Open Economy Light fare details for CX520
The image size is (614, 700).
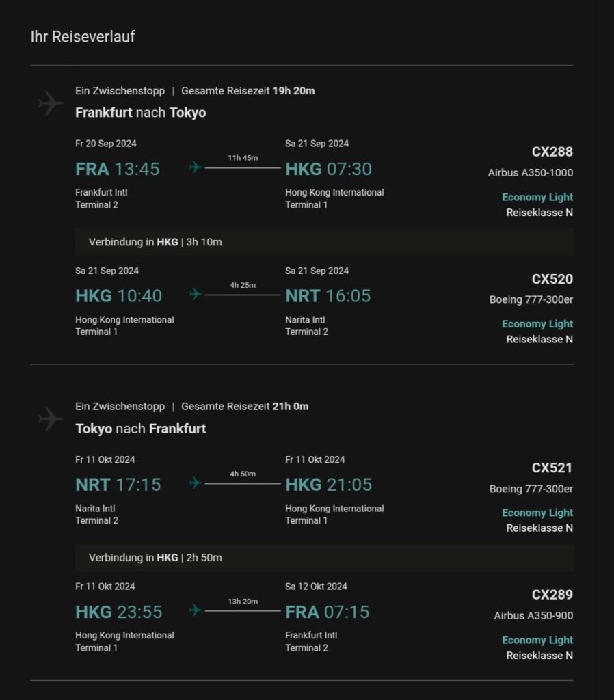pyautogui.click(x=537, y=324)
